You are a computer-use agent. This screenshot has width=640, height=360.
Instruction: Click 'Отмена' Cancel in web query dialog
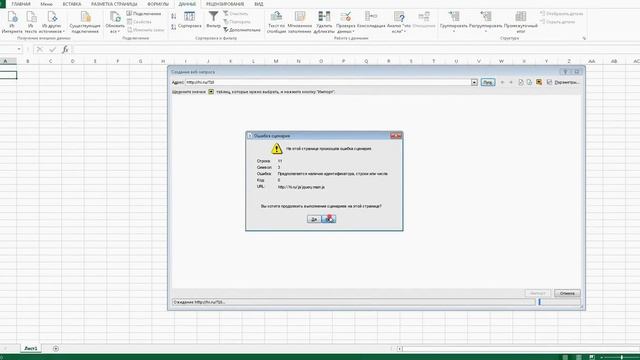click(567, 293)
